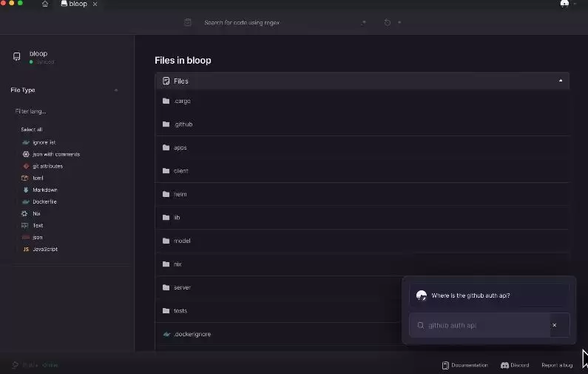Viewport: 588px width, 374px height.
Task: Filter by json file type
Action: point(38,237)
